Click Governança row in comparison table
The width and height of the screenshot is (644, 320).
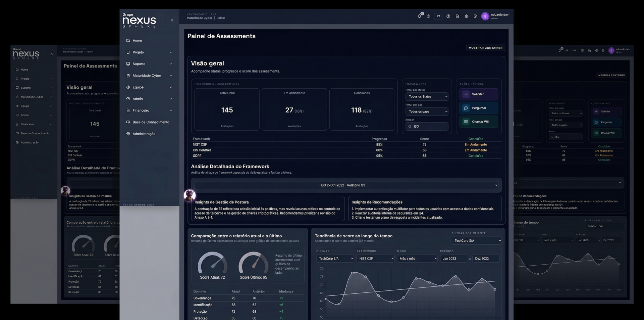[248, 298]
